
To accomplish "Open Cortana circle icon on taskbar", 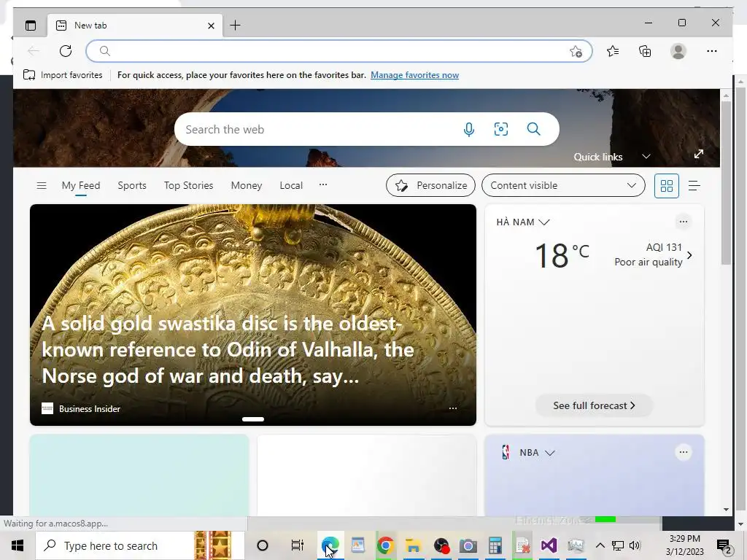I will pos(262,545).
